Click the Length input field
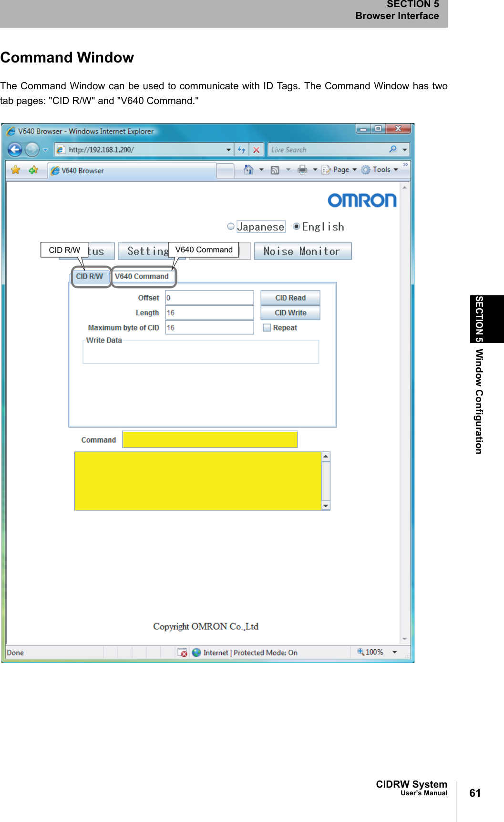The image size is (504, 822). (209, 312)
